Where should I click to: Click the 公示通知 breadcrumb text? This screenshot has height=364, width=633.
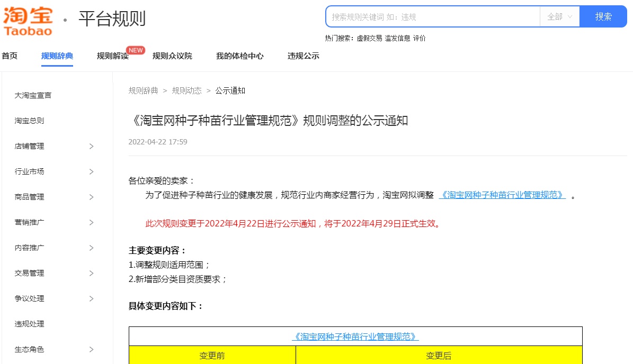[230, 90]
